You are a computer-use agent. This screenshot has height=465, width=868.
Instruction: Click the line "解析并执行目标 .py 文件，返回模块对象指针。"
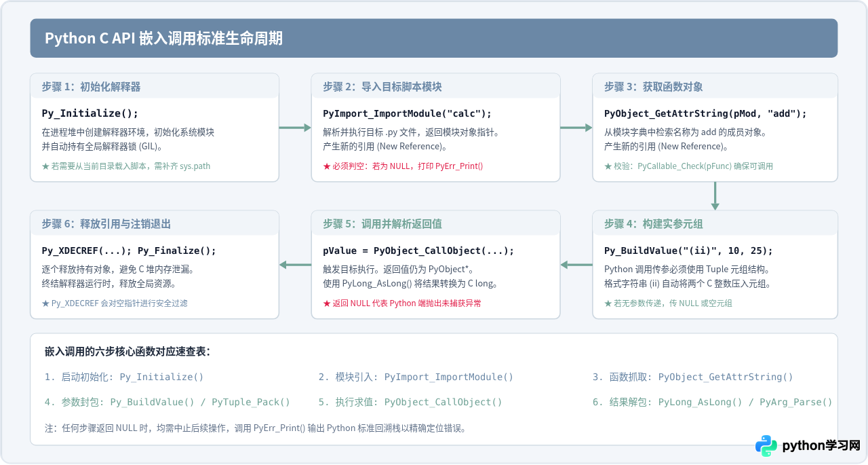coord(411,132)
